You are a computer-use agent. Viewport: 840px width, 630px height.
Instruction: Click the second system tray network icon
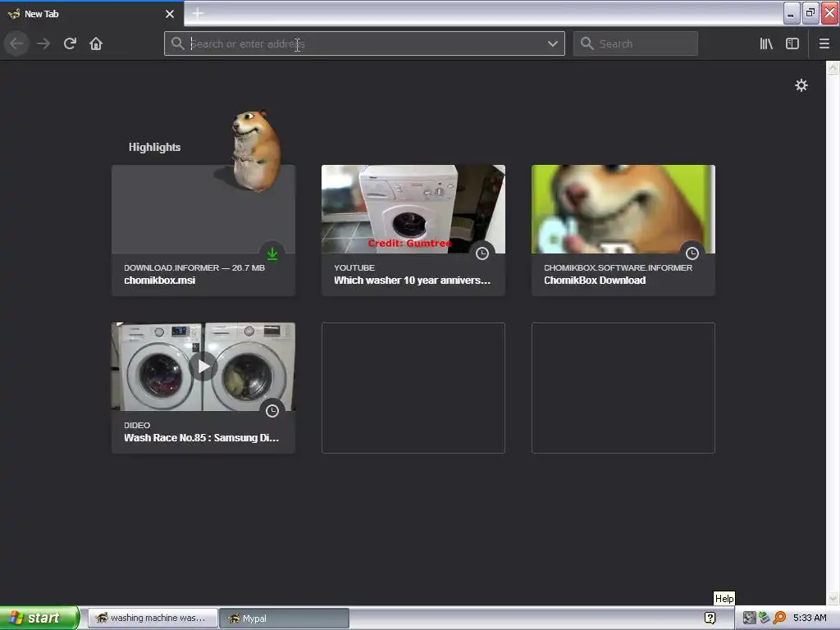(764, 618)
